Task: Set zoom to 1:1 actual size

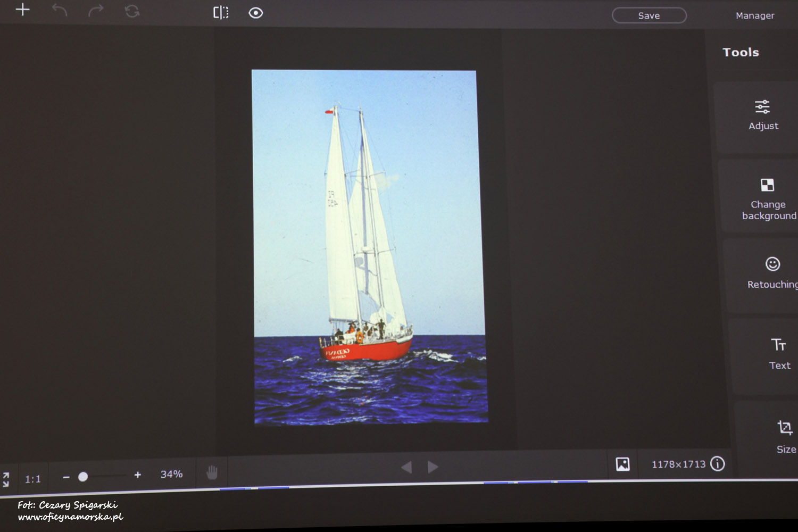Action: coord(32,479)
